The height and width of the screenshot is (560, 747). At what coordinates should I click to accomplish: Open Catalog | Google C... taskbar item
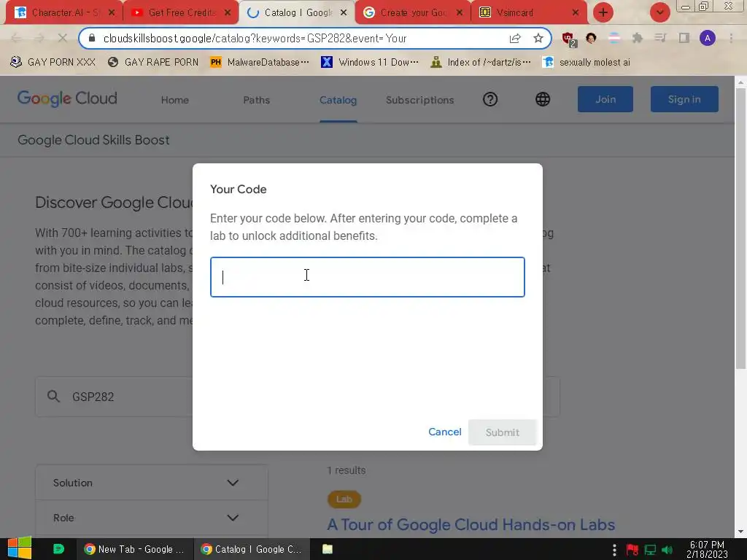252,549
